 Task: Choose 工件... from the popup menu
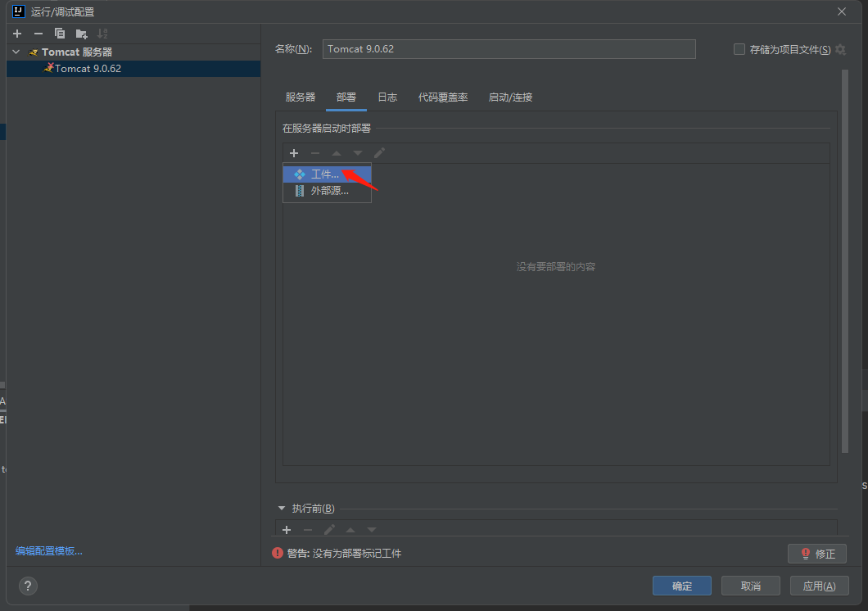point(328,174)
